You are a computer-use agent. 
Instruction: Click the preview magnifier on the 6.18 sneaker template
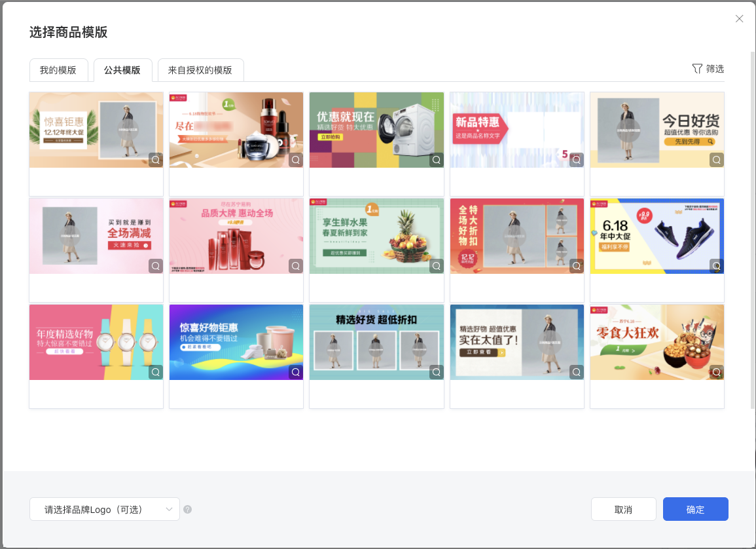click(716, 266)
